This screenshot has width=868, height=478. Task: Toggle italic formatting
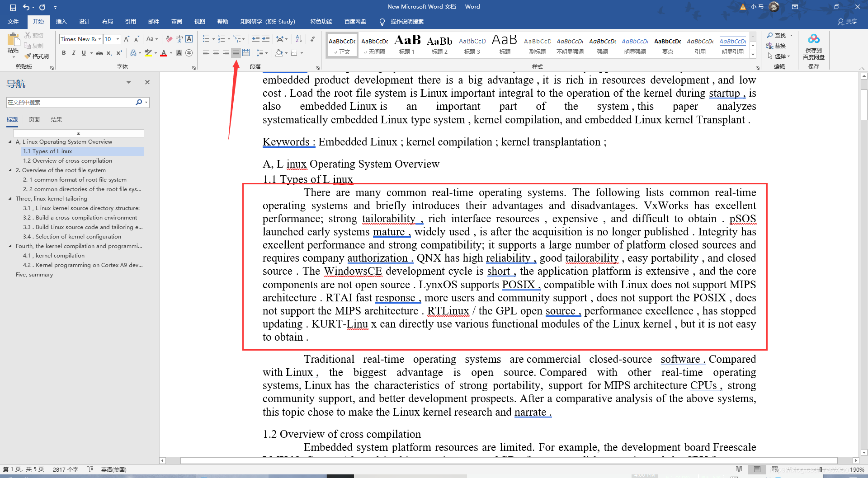[x=74, y=53]
